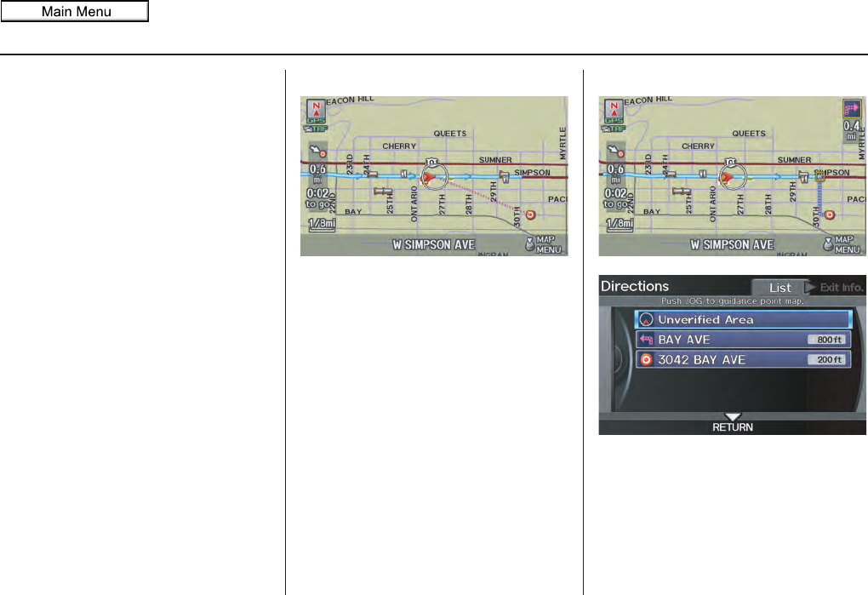Switch to the Exit Info tab
Viewport: 868px width, 595px height.
pos(841,287)
